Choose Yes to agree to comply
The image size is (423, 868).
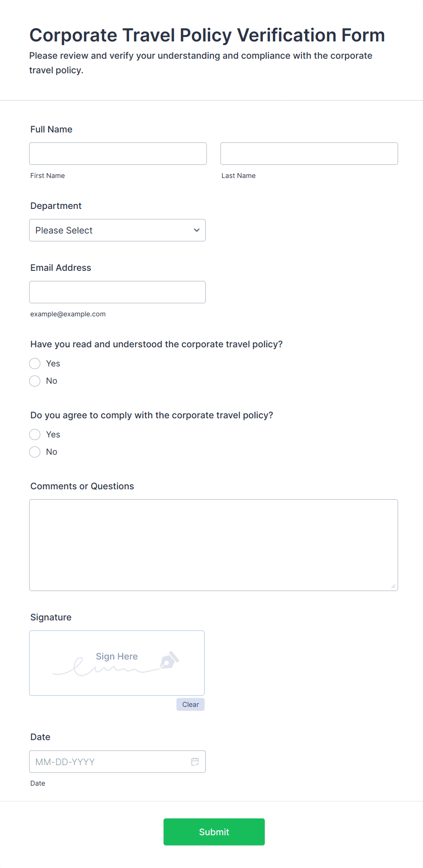[x=35, y=435]
